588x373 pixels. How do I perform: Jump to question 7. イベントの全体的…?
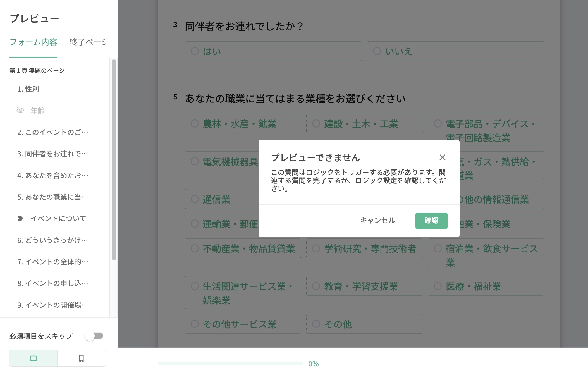(53, 262)
